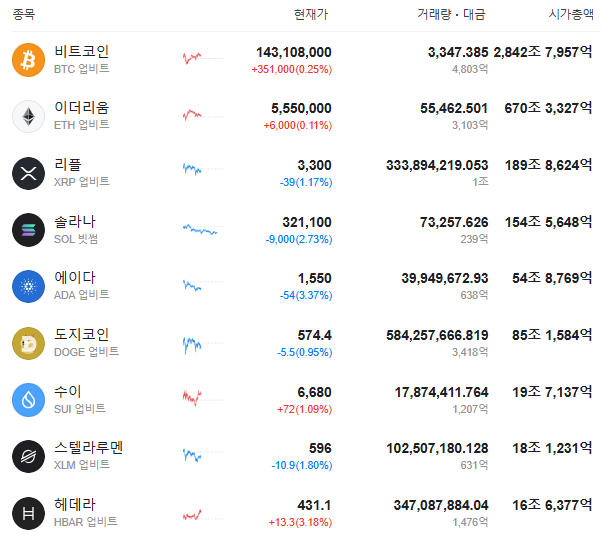This screenshot has height=541, width=601.
Task: Click Solana market cap 154조 5,648억
Action: pos(548,222)
